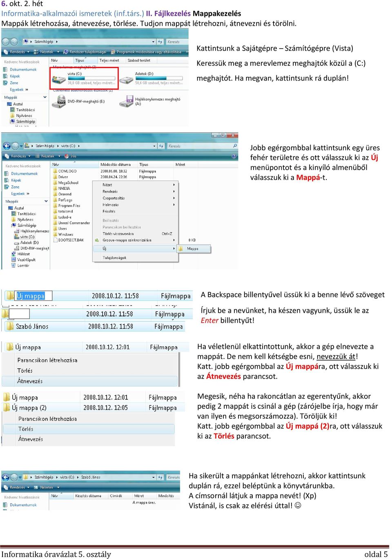This screenshot has height=560, width=392.
Task: Click Számítógép breadcrumb in the Szabó János window
Action: [44, 477]
